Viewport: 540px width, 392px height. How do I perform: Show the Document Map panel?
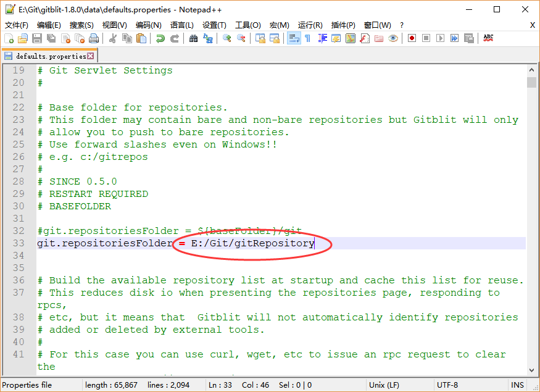[x=351, y=38]
